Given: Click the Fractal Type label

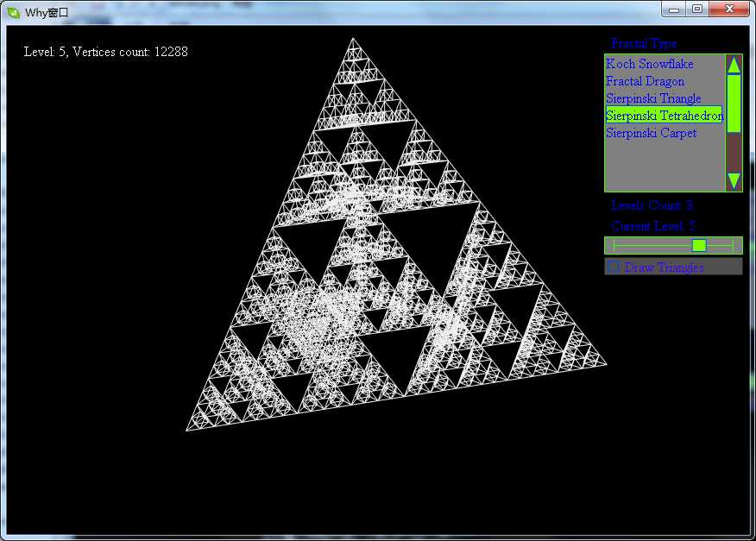Looking at the screenshot, I should (x=644, y=43).
